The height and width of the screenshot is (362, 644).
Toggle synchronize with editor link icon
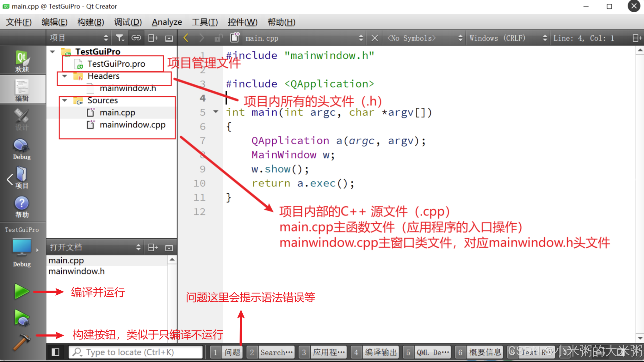[136, 38]
